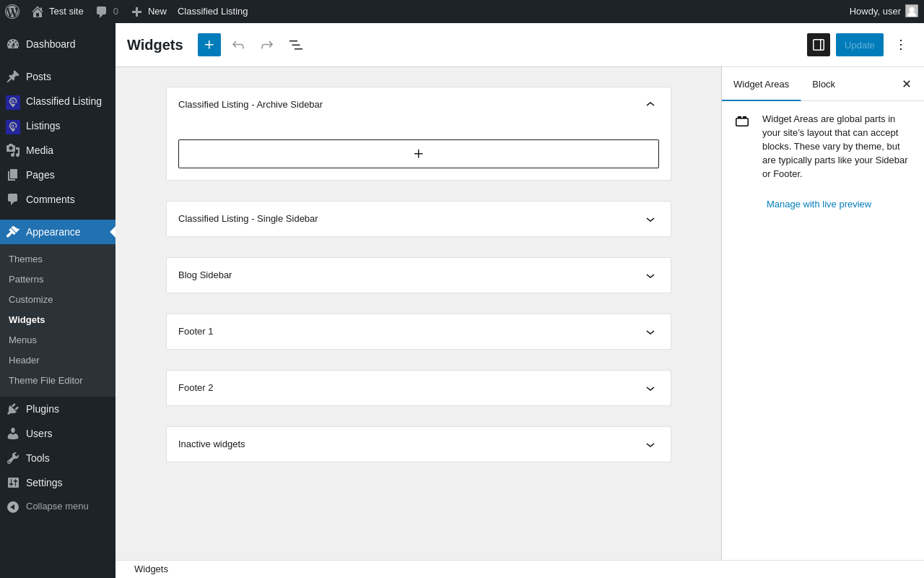Open Manage with live preview link
Viewport: 924px width, 578px height.
pyautogui.click(x=819, y=204)
